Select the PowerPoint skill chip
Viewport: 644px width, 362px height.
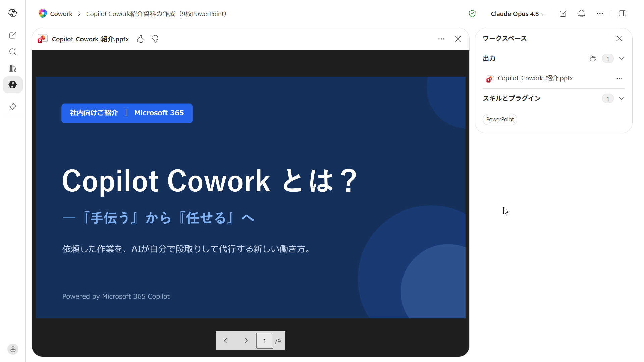pos(500,119)
